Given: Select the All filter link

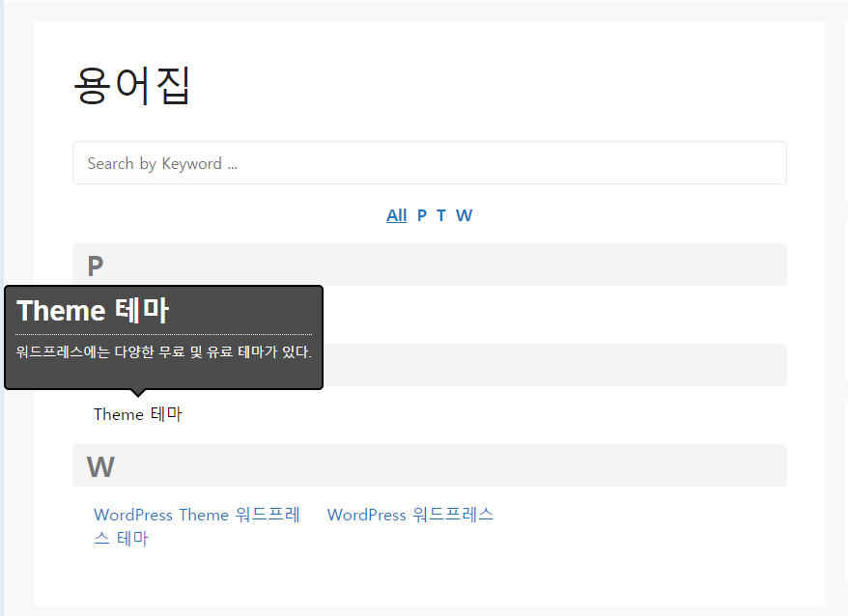Looking at the screenshot, I should 396,215.
